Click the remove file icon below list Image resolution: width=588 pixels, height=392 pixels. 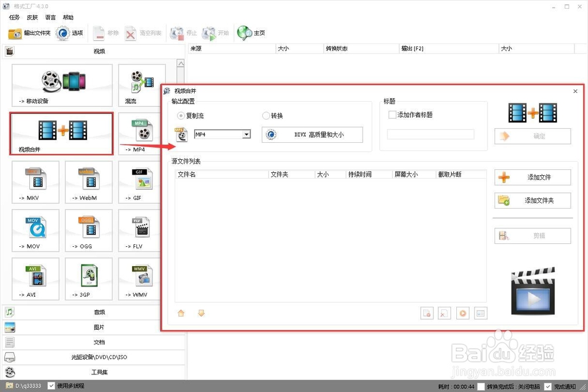coord(427,313)
